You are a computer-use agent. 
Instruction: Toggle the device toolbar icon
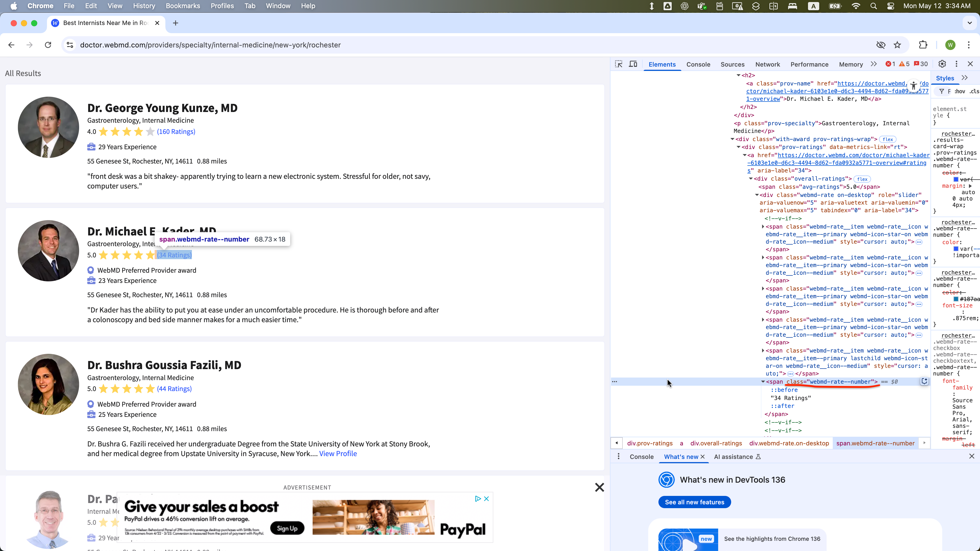tap(633, 64)
